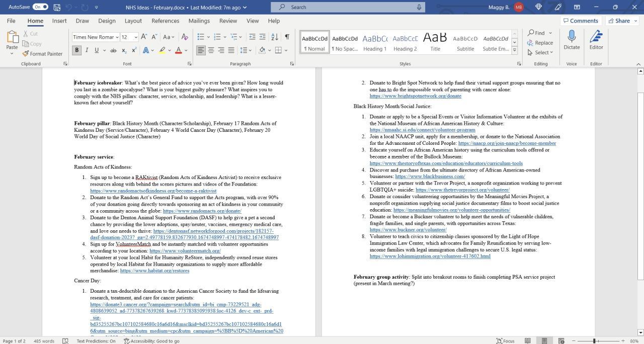This screenshot has height=344, width=644.
Task: Expand the font size dropdown
Action: (136, 37)
